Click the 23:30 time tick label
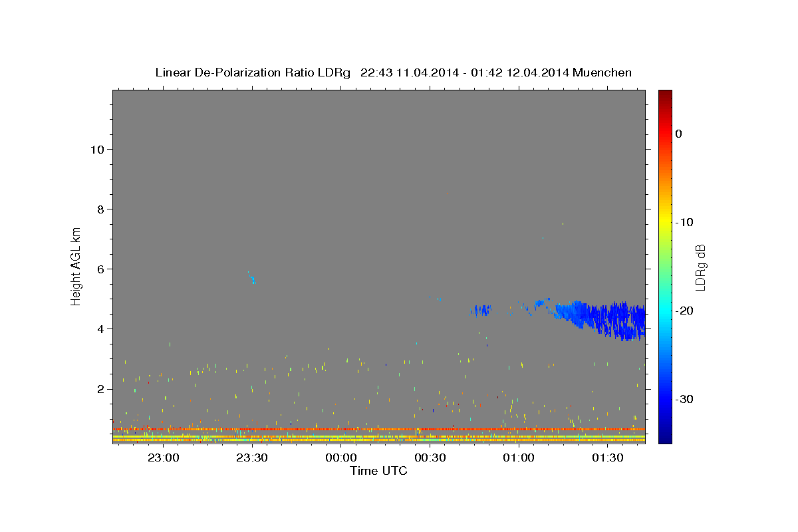The width and height of the screenshot is (798, 532). click(x=252, y=458)
